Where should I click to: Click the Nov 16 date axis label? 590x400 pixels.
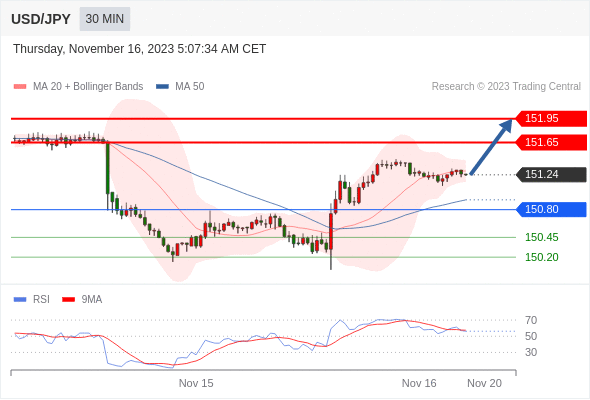(x=419, y=383)
